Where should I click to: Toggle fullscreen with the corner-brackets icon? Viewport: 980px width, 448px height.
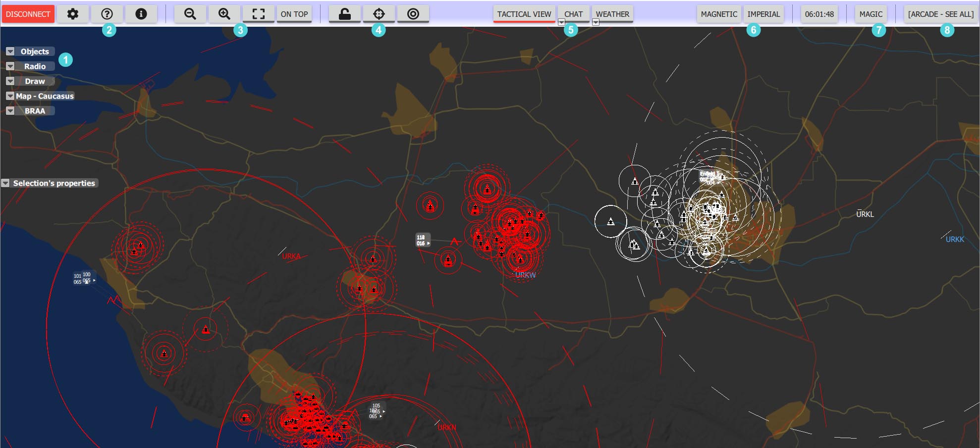point(259,14)
